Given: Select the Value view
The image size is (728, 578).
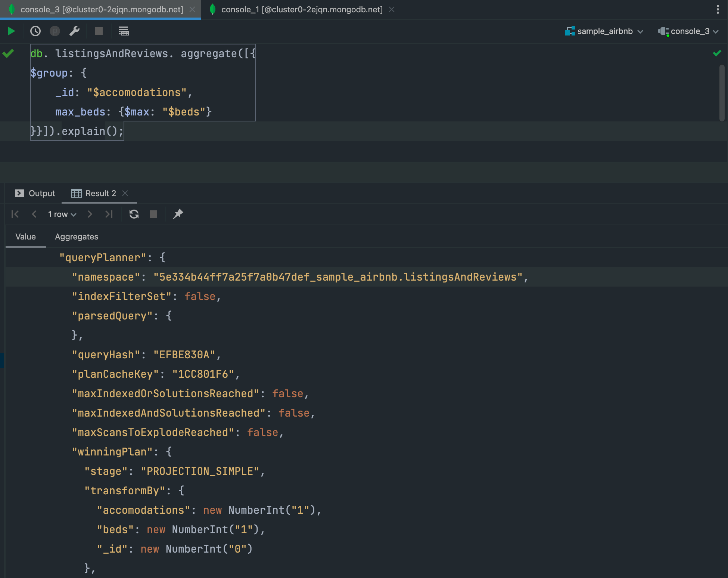Looking at the screenshot, I should pyautogui.click(x=25, y=237).
